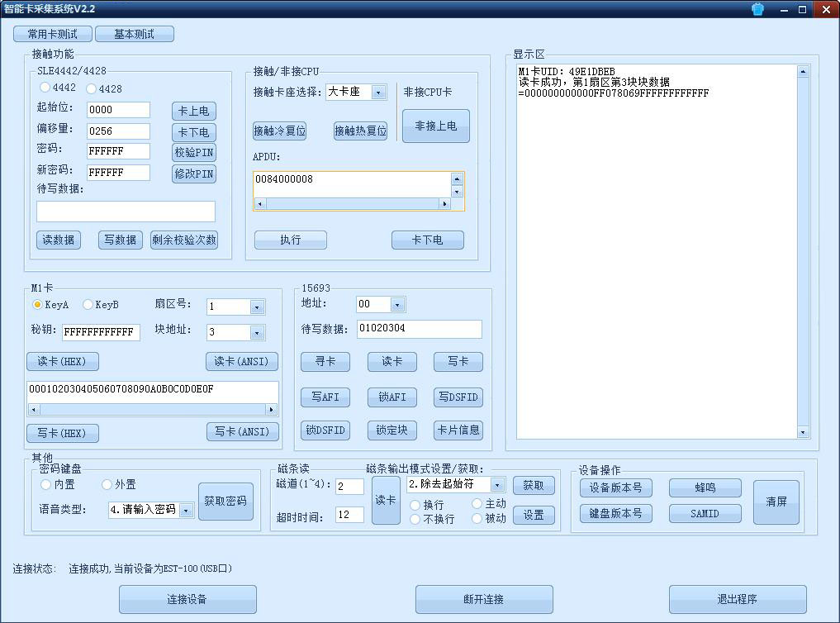Viewport: 840px width, 623px height.
Task: Click the 蜂鸣 (beep) button
Action: pyautogui.click(x=705, y=487)
